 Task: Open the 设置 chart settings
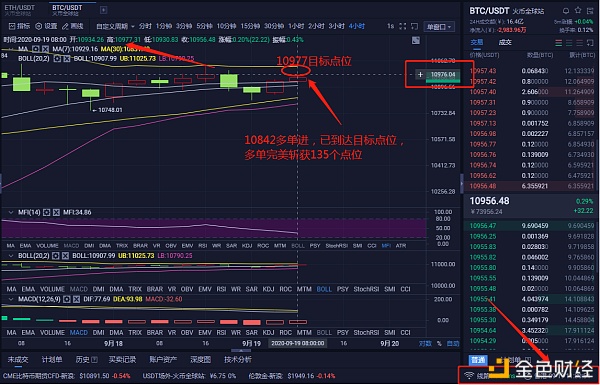coord(46,26)
